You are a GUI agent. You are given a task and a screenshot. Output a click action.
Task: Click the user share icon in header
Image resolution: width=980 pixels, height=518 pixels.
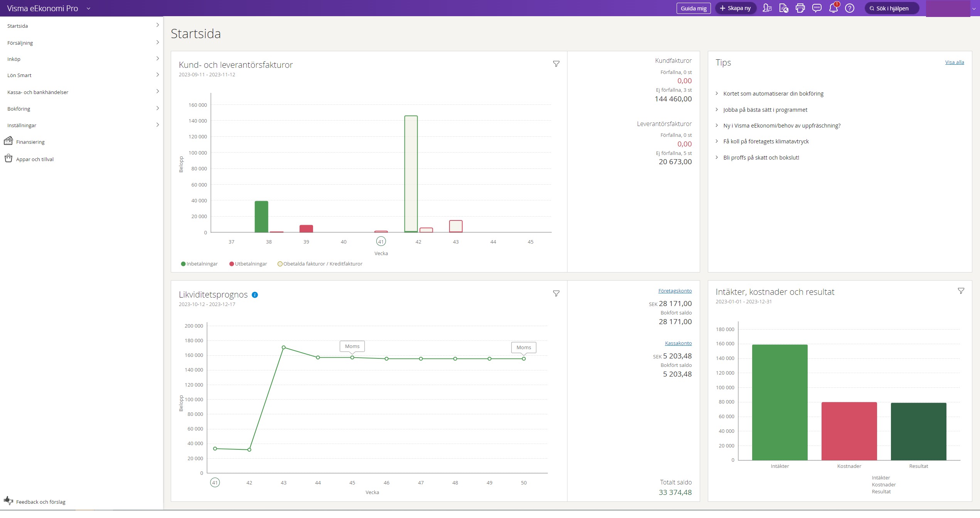767,8
